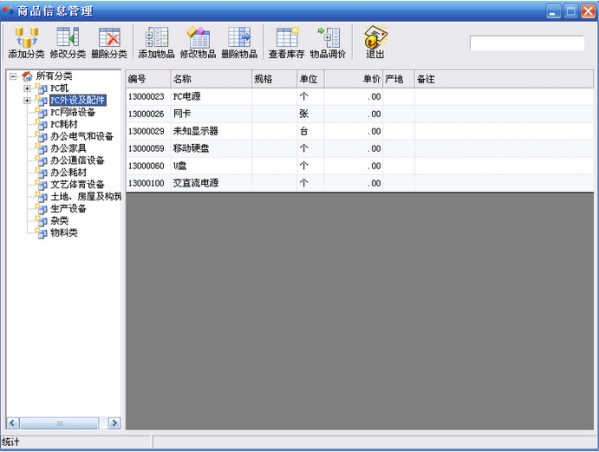This screenshot has height=452, width=599.
Task: Click item code 13000100
Action: click(x=146, y=183)
